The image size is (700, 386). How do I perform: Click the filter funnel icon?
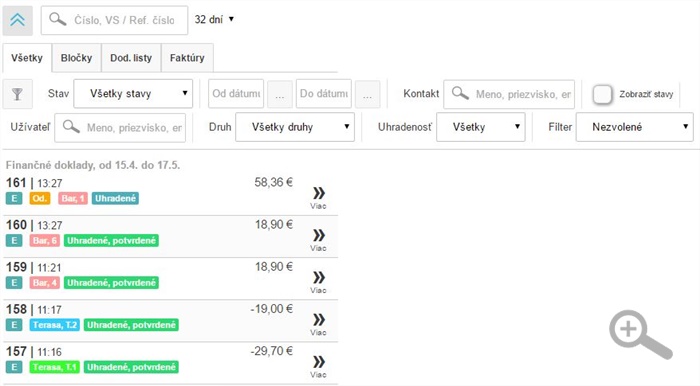point(17,94)
